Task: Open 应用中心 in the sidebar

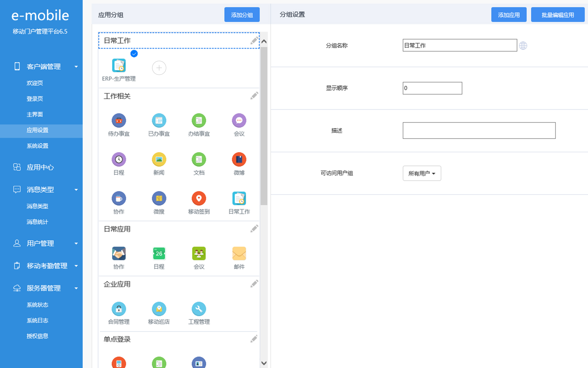Action: click(x=40, y=167)
